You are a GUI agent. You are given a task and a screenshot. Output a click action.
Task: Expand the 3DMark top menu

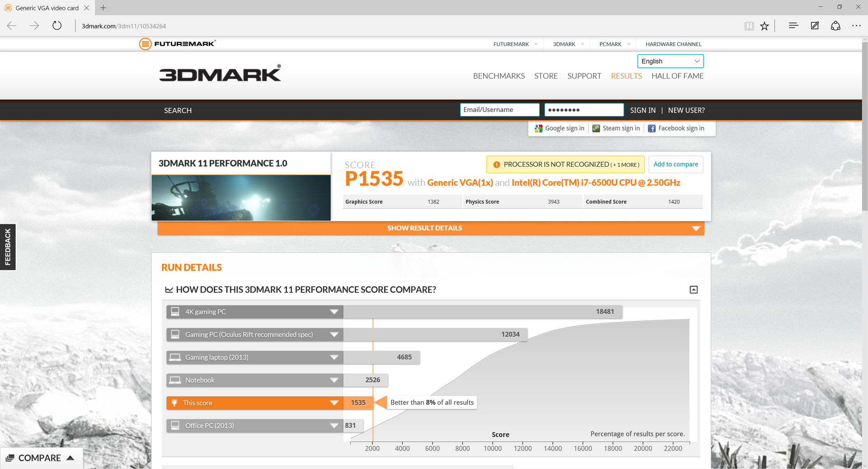pos(582,44)
